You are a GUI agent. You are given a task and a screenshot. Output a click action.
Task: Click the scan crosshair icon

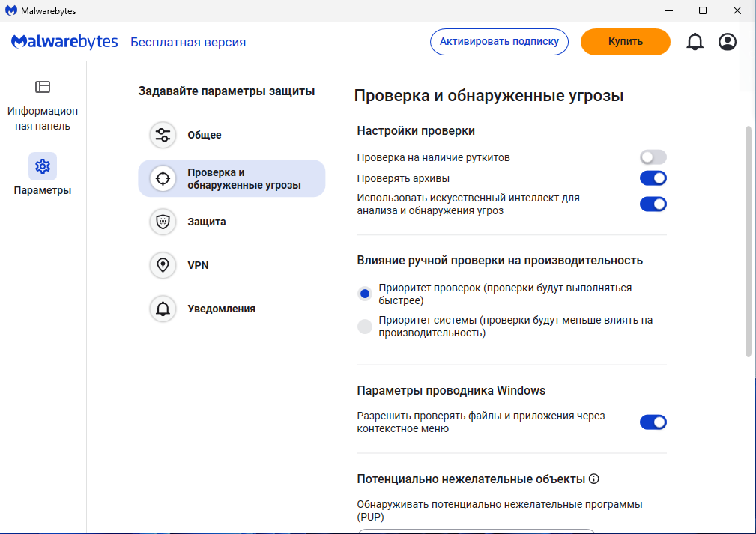pyautogui.click(x=163, y=178)
